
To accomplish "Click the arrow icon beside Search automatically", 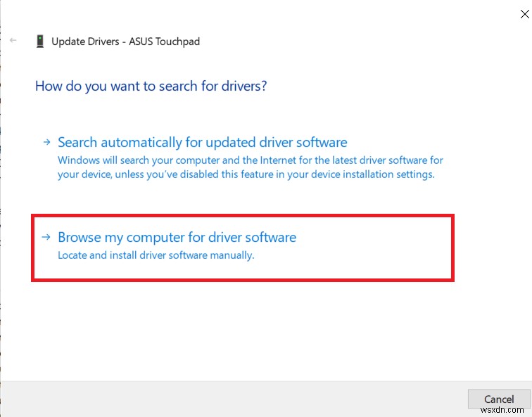I will click(47, 142).
